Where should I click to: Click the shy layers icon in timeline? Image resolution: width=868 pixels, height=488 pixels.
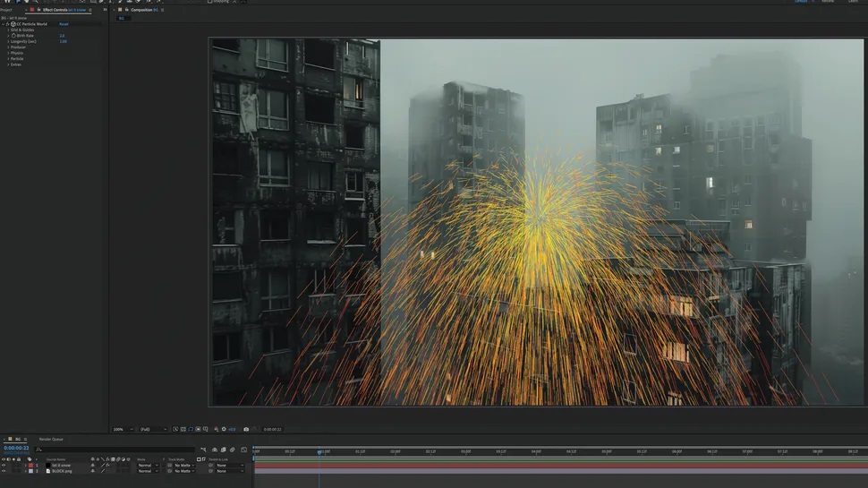[215, 449]
